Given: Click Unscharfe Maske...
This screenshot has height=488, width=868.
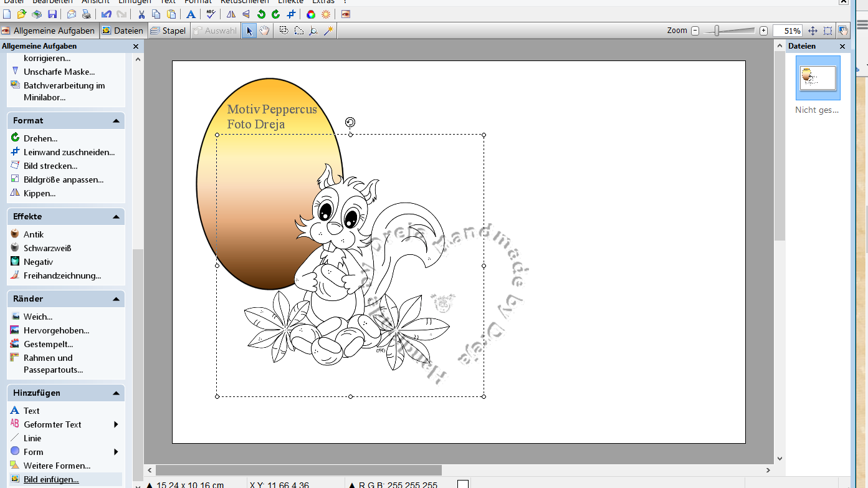Looking at the screenshot, I should pos(59,72).
